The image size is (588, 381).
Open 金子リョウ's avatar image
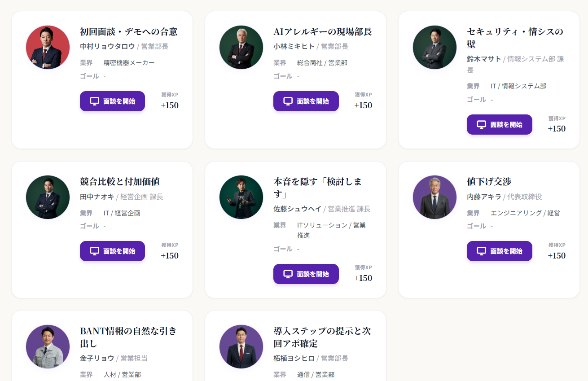point(47,347)
